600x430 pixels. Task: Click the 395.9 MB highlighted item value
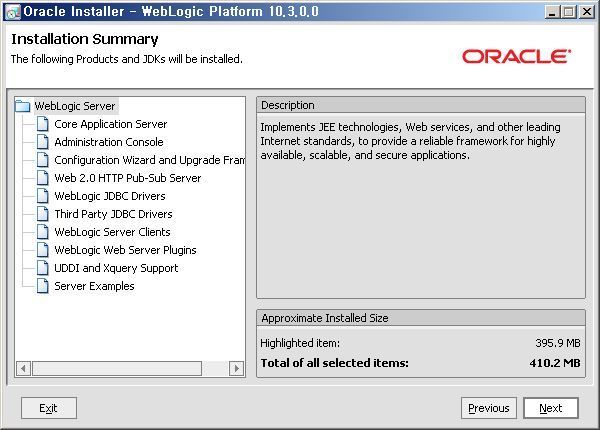pos(558,343)
